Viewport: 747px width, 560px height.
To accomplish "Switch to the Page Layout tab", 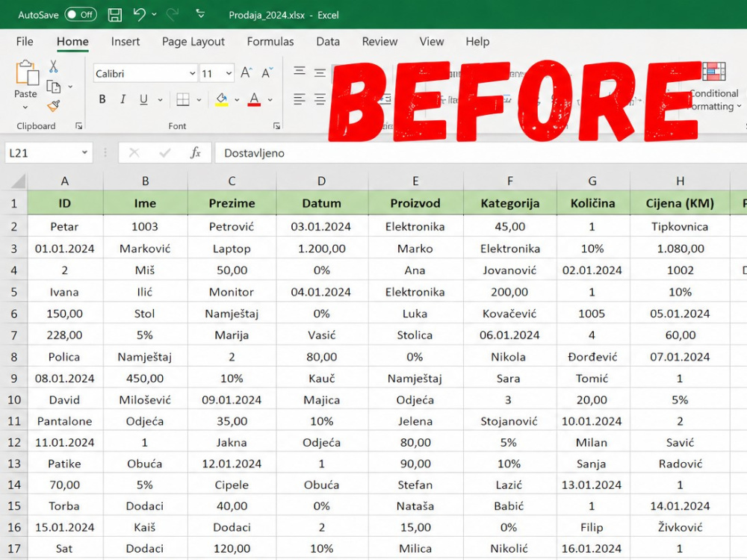I will click(x=193, y=42).
